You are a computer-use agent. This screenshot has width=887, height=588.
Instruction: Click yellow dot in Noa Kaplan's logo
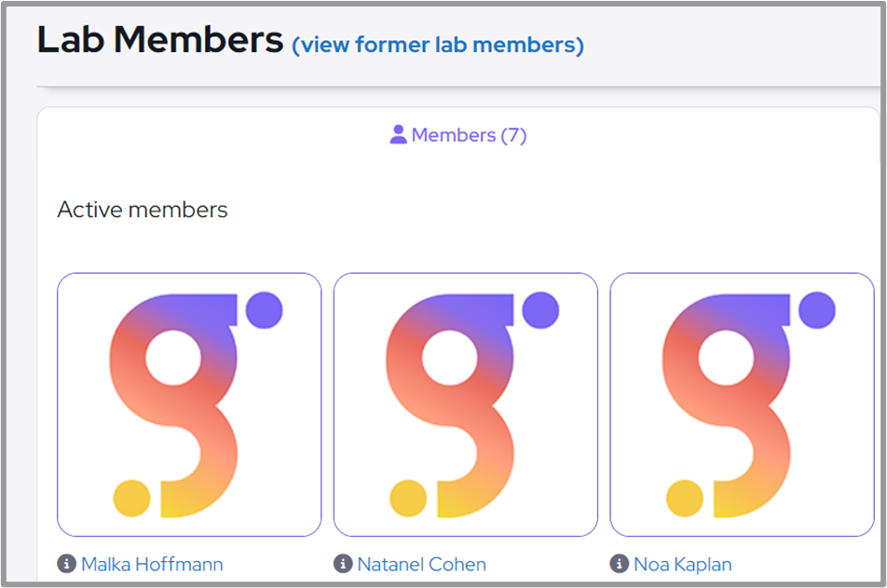pyautogui.click(x=685, y=499)
